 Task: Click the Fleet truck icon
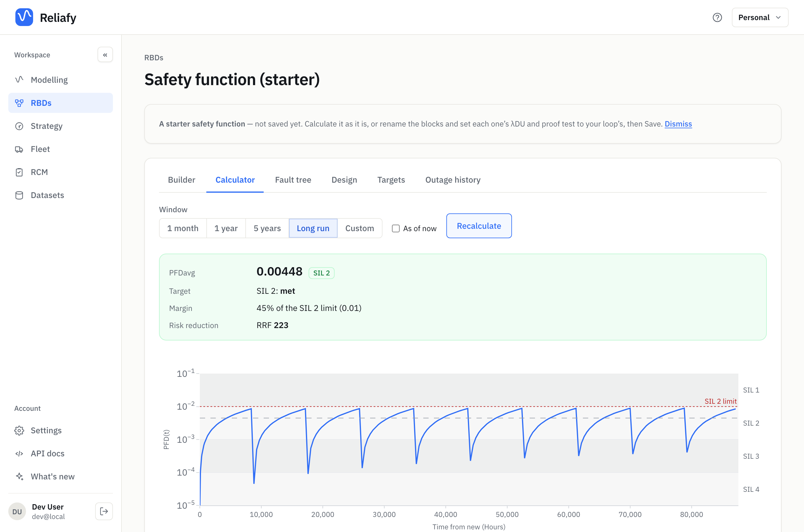pos(19,149)
